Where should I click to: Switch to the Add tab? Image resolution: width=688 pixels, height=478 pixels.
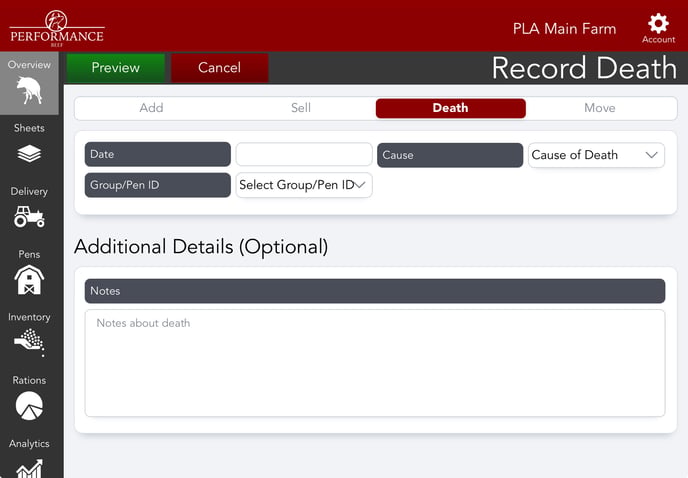tap(151, 108)
